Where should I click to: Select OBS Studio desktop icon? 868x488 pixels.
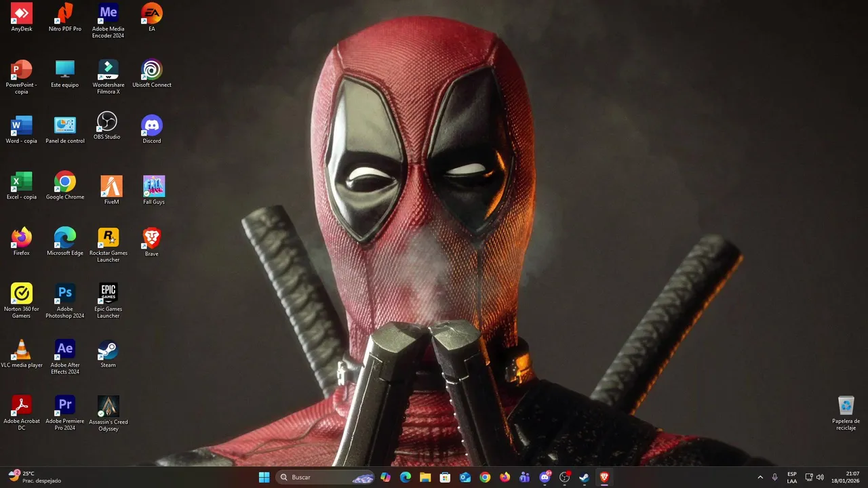pyautogui.click(x=107, y=127)
